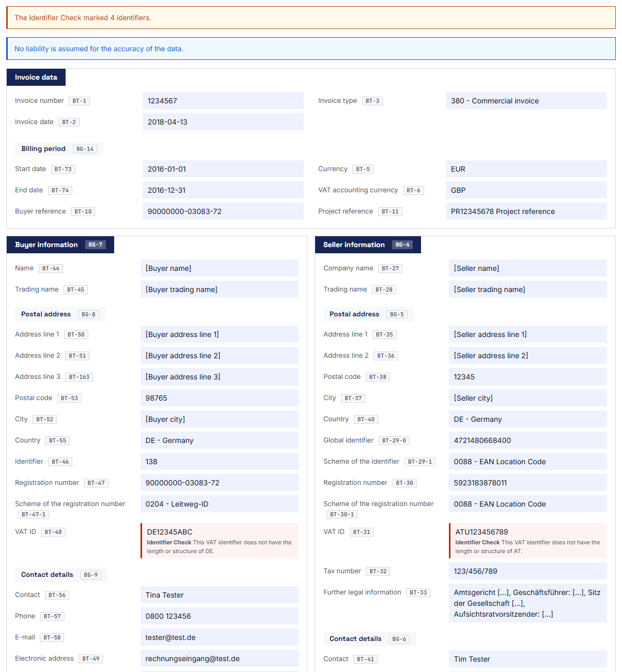Click the BT-47-1 code badge

point(34,514)
